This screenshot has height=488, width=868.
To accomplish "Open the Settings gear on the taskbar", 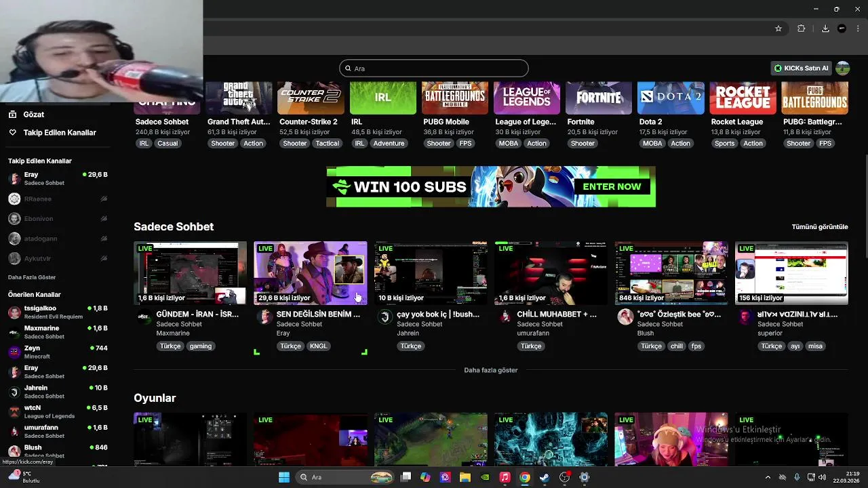I will point(584,477).
